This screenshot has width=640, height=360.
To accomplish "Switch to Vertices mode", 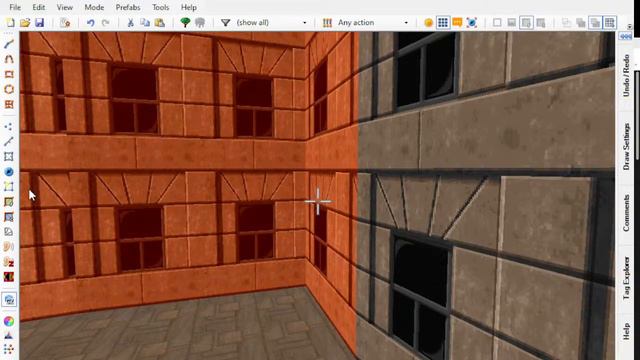I will tap(9, 127).
